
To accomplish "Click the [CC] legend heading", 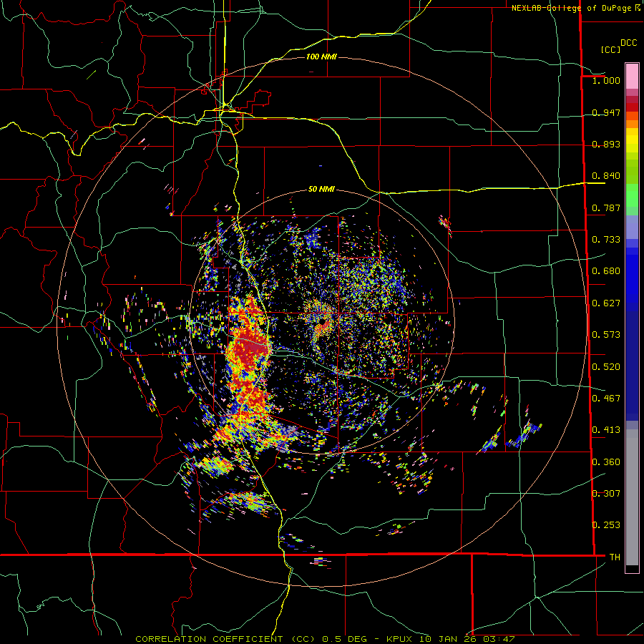I will [x=610, y=49].
